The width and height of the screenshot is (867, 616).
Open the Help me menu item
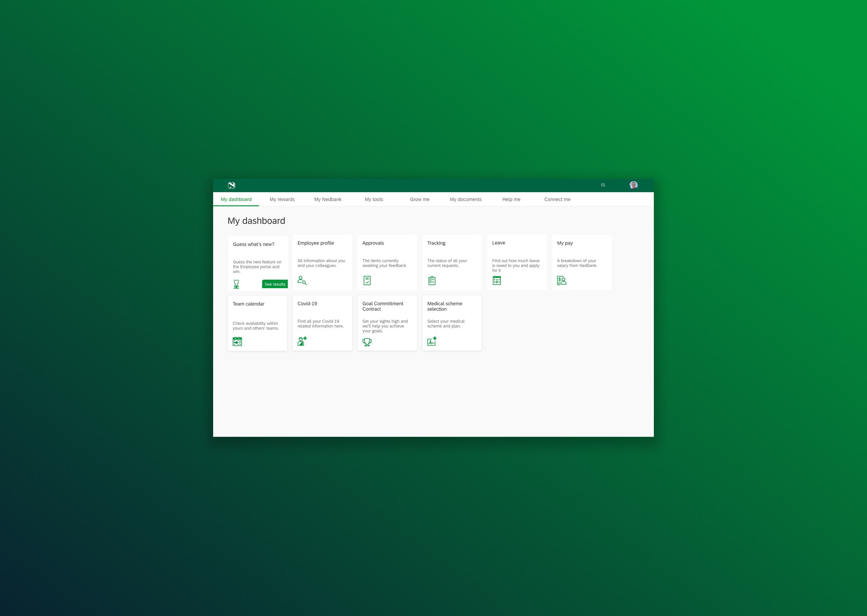(x=511, y=199)
